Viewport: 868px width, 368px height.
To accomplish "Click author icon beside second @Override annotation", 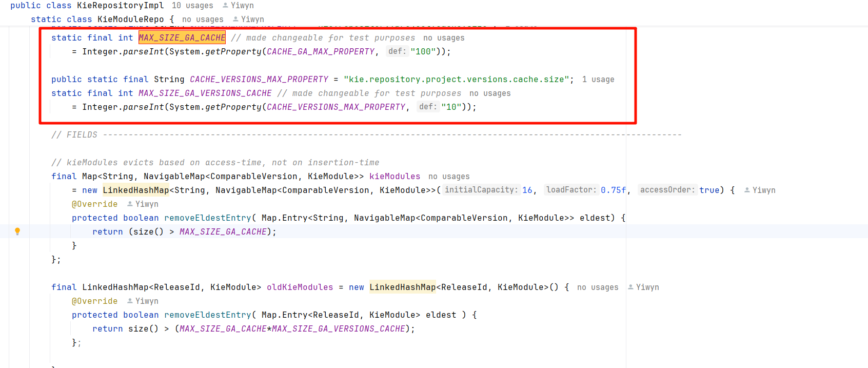I will pos(130,301).
